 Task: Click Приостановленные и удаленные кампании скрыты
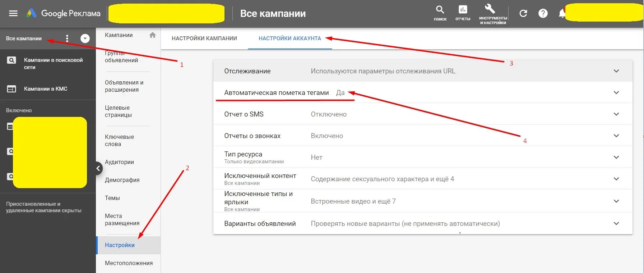[44, 207]
